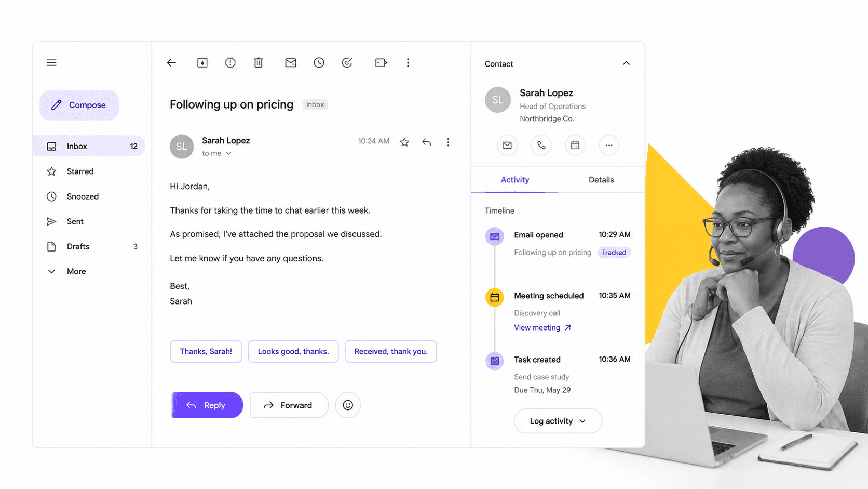Open message more options next to reply
This screenshot has width=868, height=489.
(448, 142)
